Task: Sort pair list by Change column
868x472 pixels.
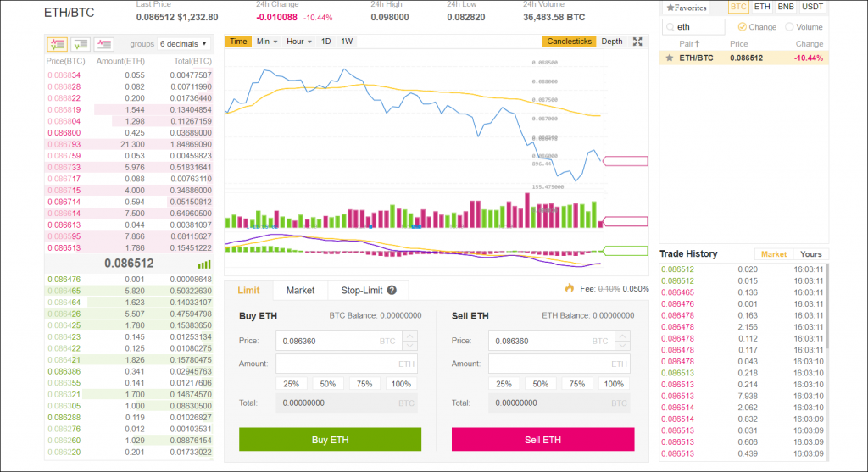Action: coord(809,44)
